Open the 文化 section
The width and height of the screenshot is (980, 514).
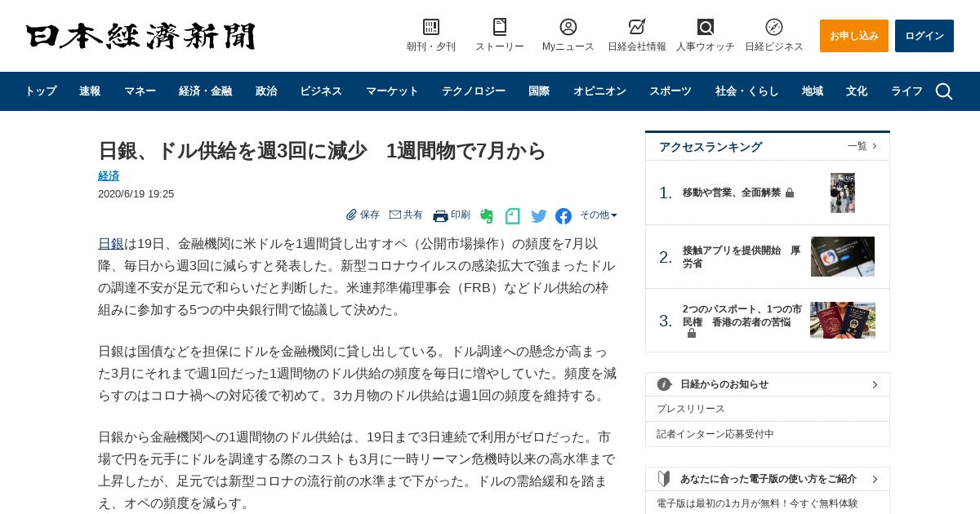[857, 91]
